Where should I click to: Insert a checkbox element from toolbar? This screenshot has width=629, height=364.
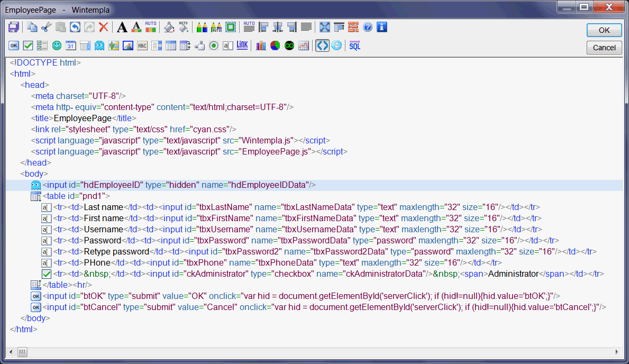(28, 46)
